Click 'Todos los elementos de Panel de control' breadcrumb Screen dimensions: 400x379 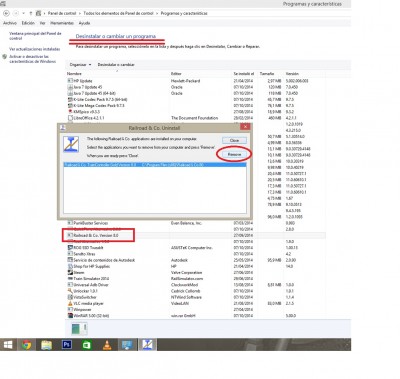click(x=118, y=13)
